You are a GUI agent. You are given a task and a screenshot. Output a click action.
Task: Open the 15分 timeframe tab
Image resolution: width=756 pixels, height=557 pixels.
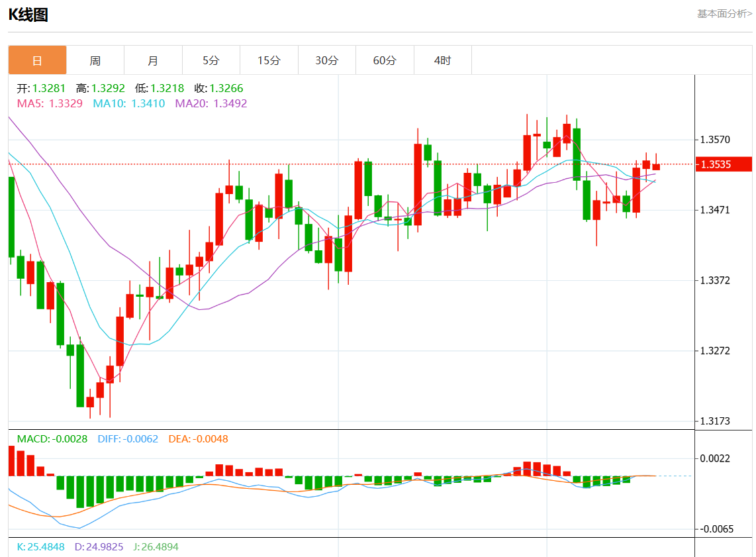pyautogui.click(x=269, y=60)
